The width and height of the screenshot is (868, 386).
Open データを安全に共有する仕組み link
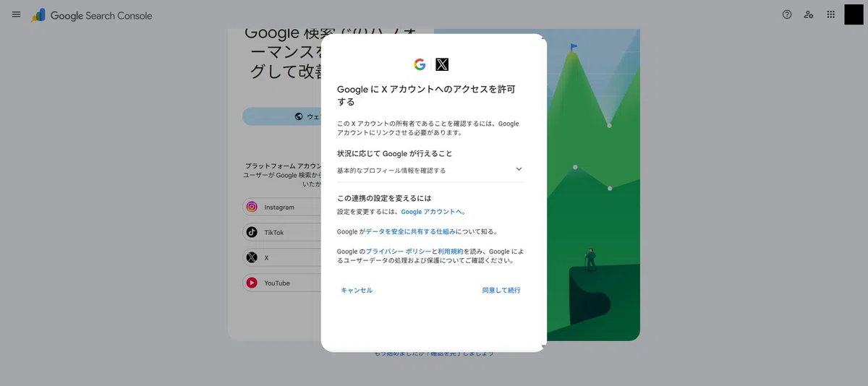tap(411, 232)
